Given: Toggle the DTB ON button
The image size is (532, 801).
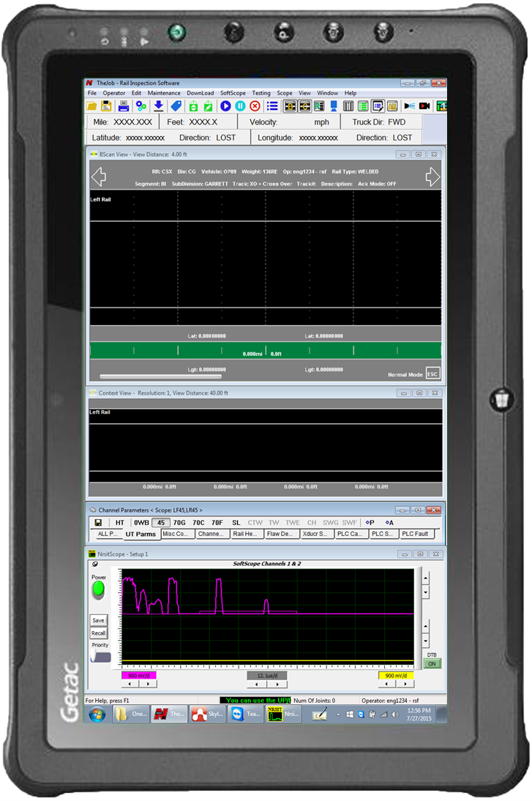Looking at the screenshot, I should 432,663.
